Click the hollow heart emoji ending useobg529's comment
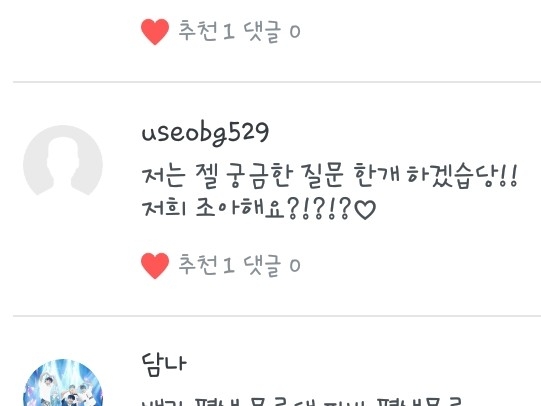 pyautogui.click(x=365, y=210)
